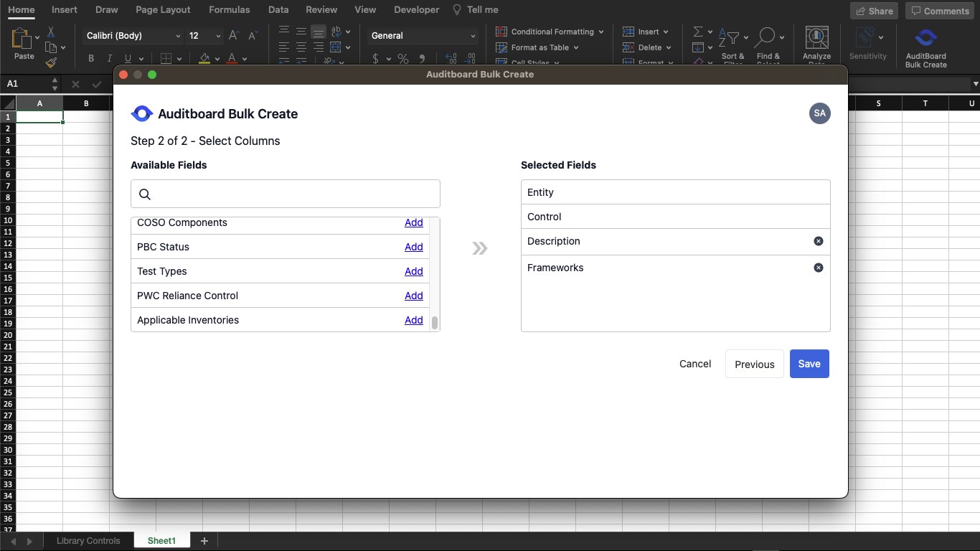Click the blue Save button

pos(809,364)
